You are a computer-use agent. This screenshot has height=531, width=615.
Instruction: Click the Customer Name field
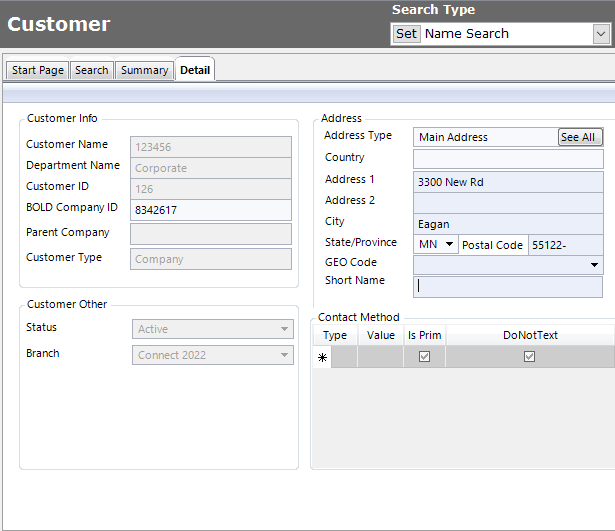click(x=211, y=147)
